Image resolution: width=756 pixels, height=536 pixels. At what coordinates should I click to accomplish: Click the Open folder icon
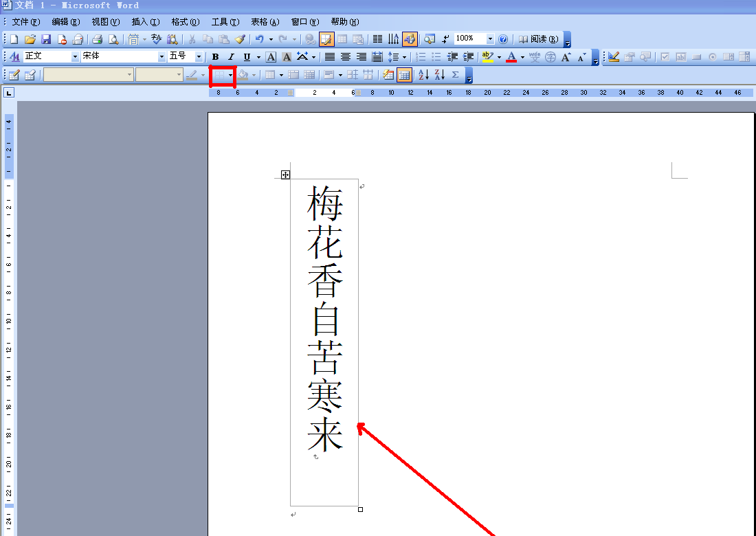[x=30, y=39]
